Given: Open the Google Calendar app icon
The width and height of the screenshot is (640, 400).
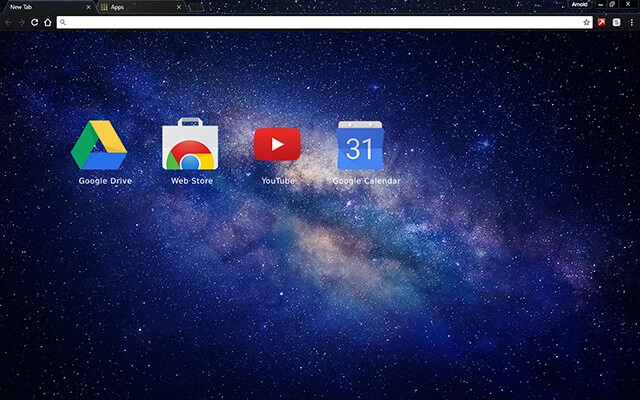Looking at the screenshot, I should (x=360, y=145).
